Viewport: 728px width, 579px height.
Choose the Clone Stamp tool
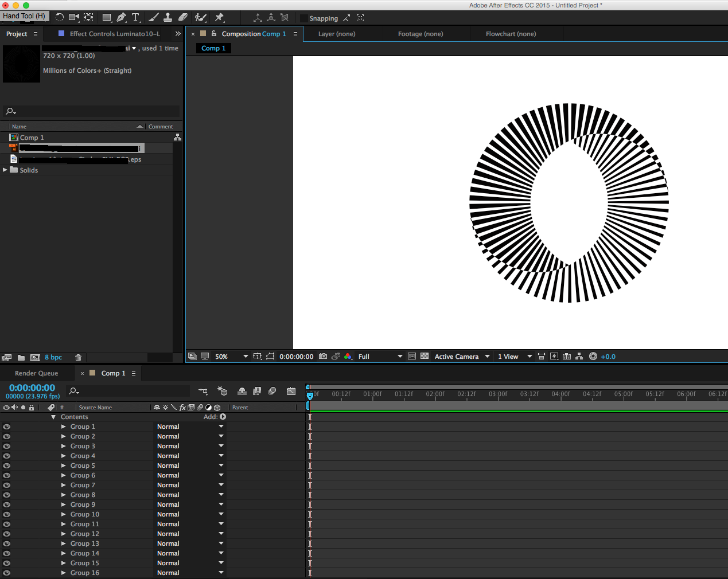[168, 17]
